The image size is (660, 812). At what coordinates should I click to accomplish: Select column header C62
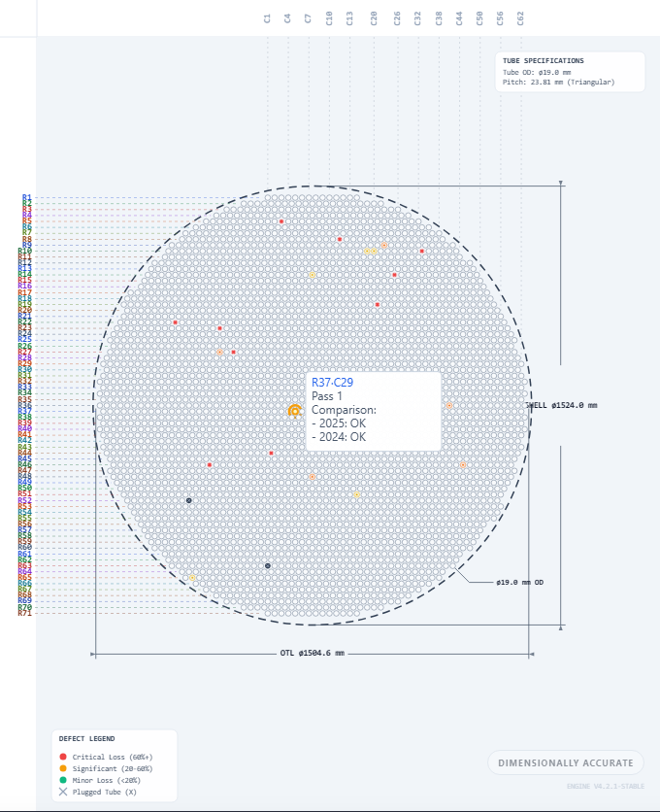click(x=520, y=18)
